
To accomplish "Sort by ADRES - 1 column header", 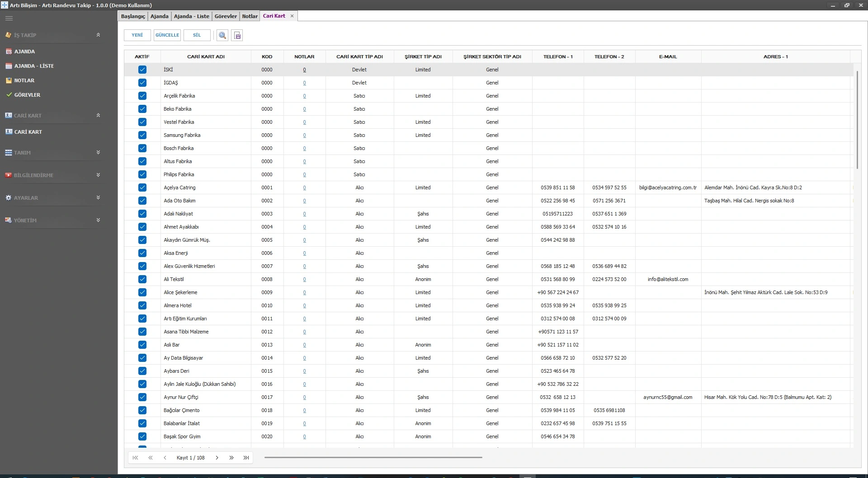I will 775,56.
